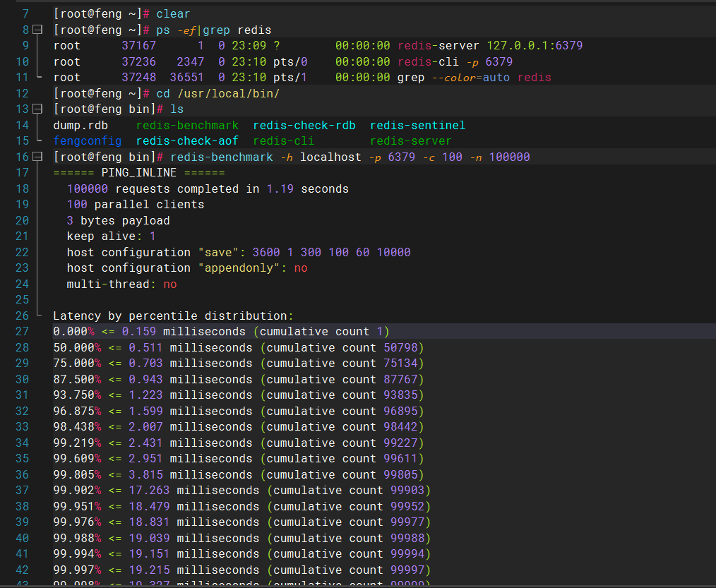Image resolution: width=716 pixels, height=588 pixels.
Task: Click the 'dump.rdb' file name
Action: click(80, 125)
